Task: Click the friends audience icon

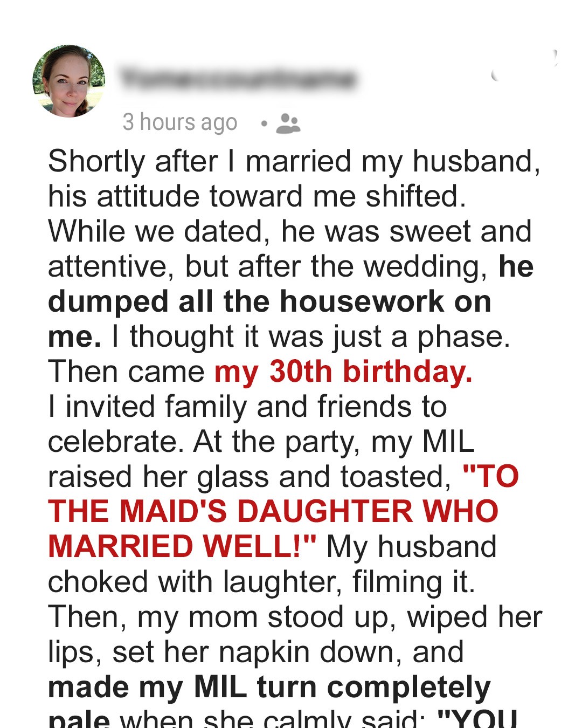Action: pos(288,123)
